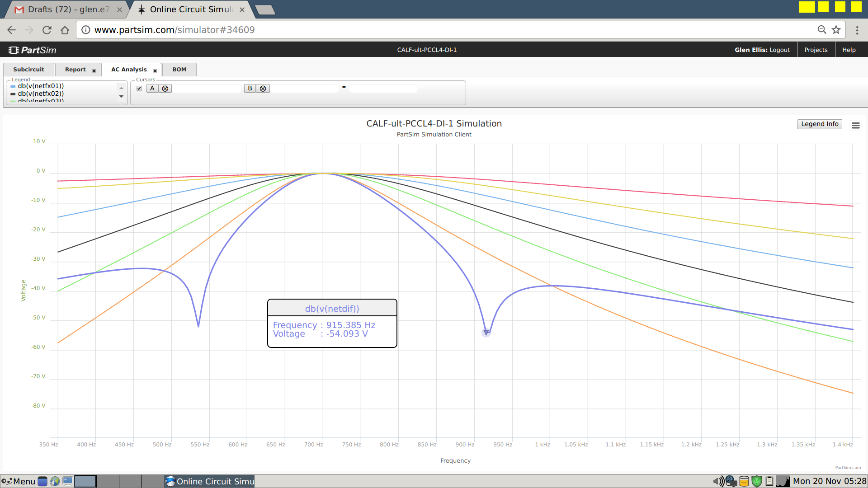
Task: Click the cursor A value field
Action: [x=207, y=89]
